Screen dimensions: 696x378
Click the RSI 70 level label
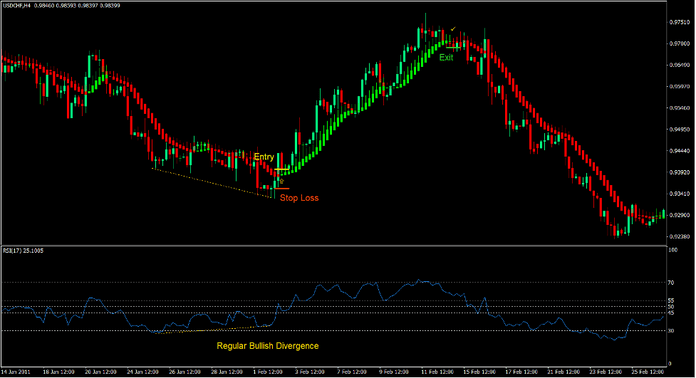[x=671, y=283]
